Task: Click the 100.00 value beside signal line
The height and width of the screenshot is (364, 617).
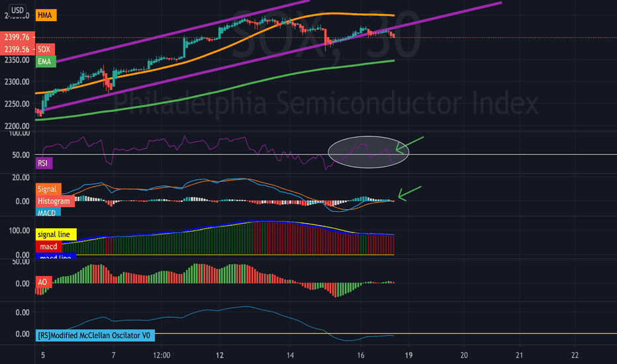Action: [x=19, y=230]
